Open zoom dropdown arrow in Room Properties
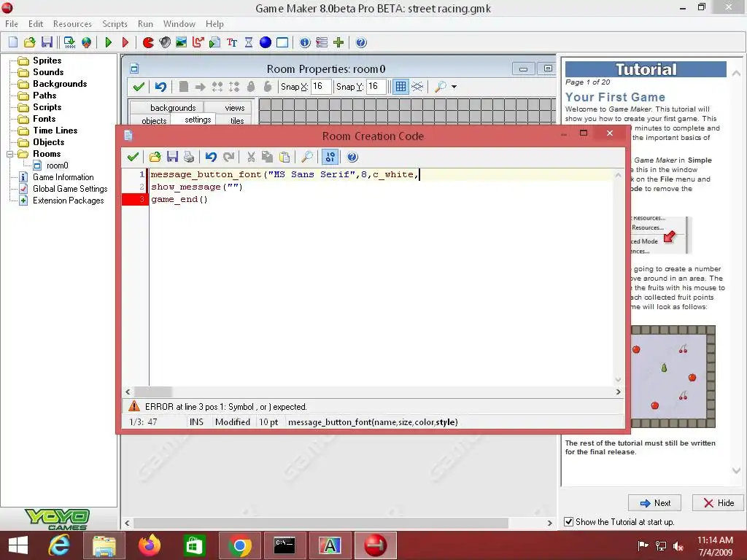The image size is (747, 560). point(454,87)
